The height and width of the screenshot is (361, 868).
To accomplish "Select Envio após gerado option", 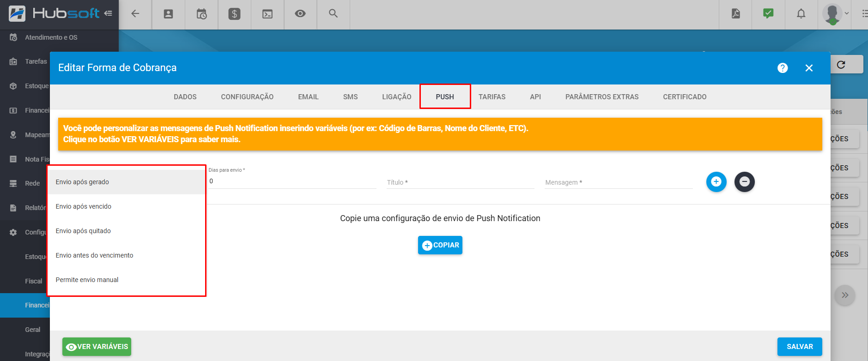I will 127,182.
